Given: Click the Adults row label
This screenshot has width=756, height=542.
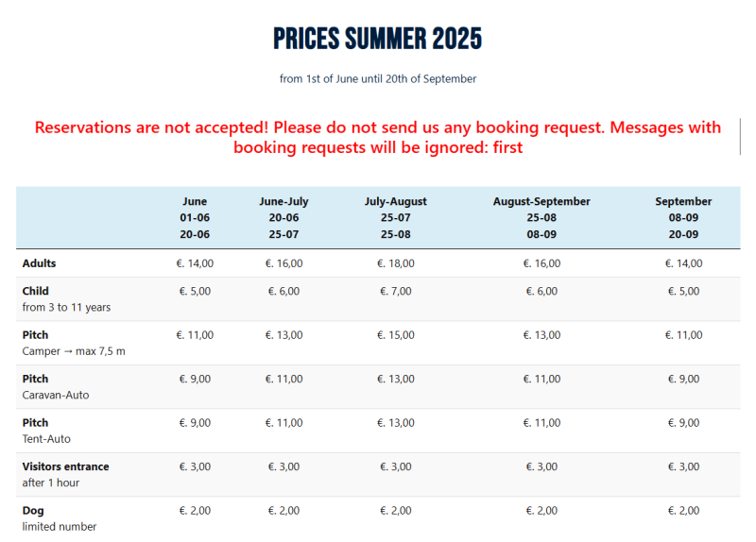Looking at the screenshot, I should click(40, 263).
